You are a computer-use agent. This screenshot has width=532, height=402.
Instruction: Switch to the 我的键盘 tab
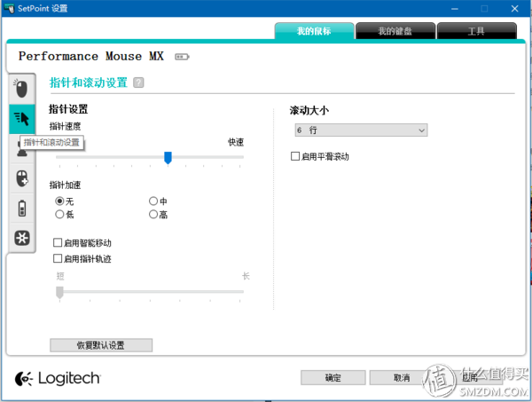click(395, 31)
